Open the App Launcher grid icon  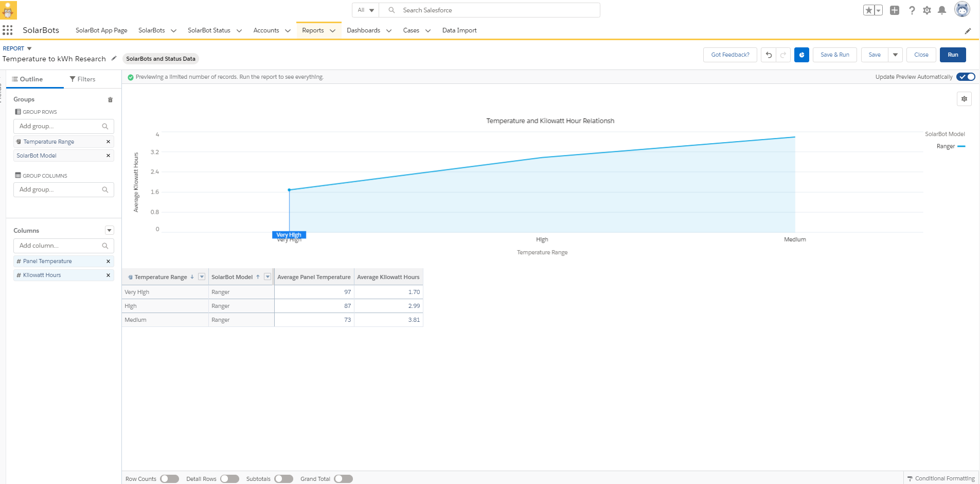(x=8, y=30)
